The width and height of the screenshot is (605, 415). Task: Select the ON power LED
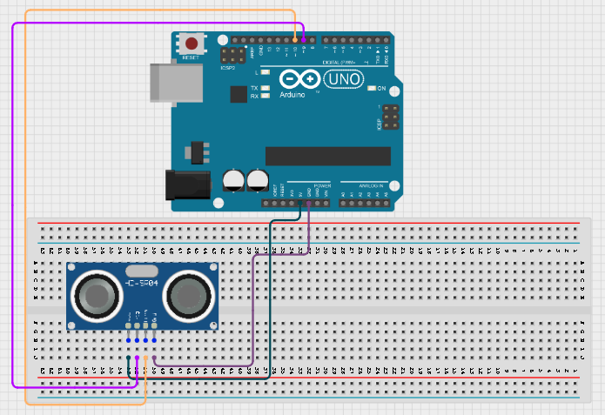point(372,88)
